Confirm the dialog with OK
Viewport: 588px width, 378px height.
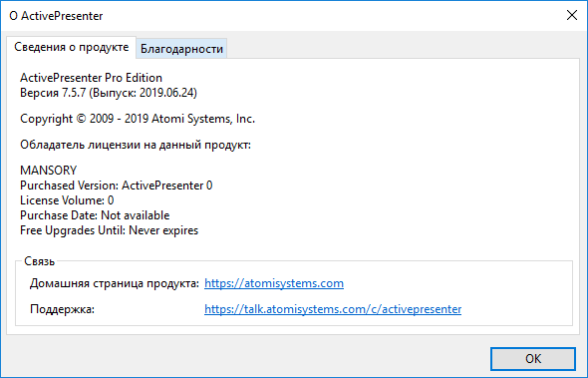pos(533,358)
